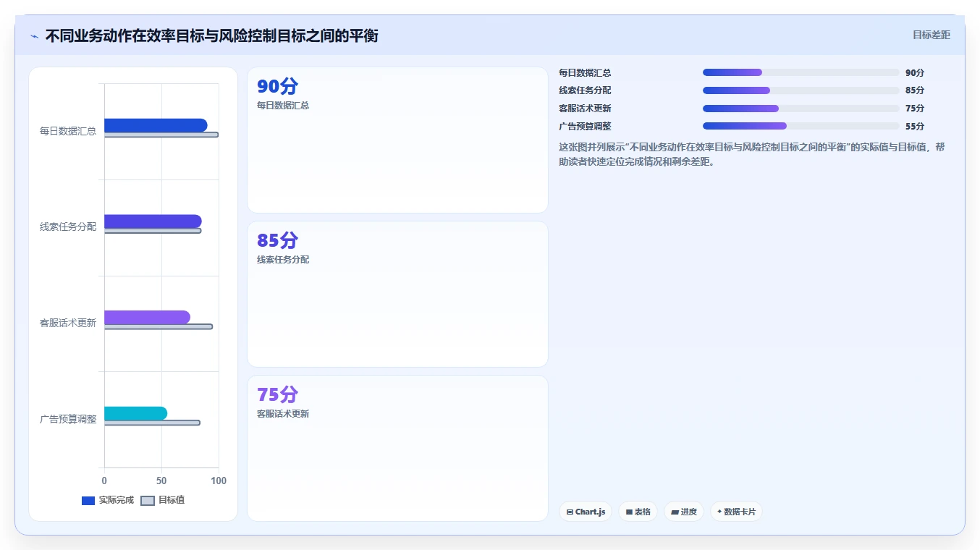Click the dashboard title 不同业务动作在效率目标
The width and height of the screenshot is (980, 550).
click(211, 36)
